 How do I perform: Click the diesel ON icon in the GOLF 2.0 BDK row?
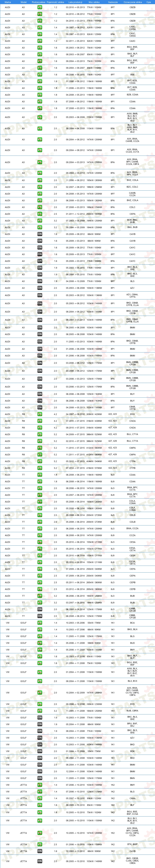[40, 751]
